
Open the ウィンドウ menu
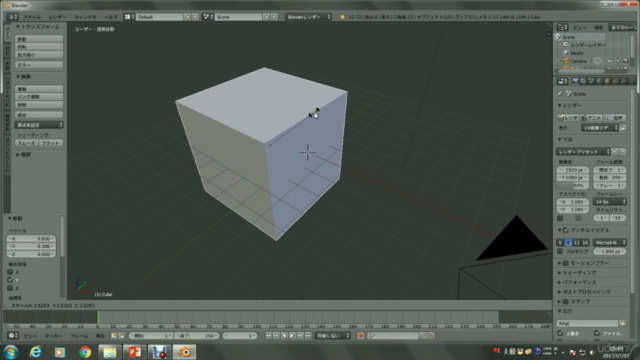[85, 17]
